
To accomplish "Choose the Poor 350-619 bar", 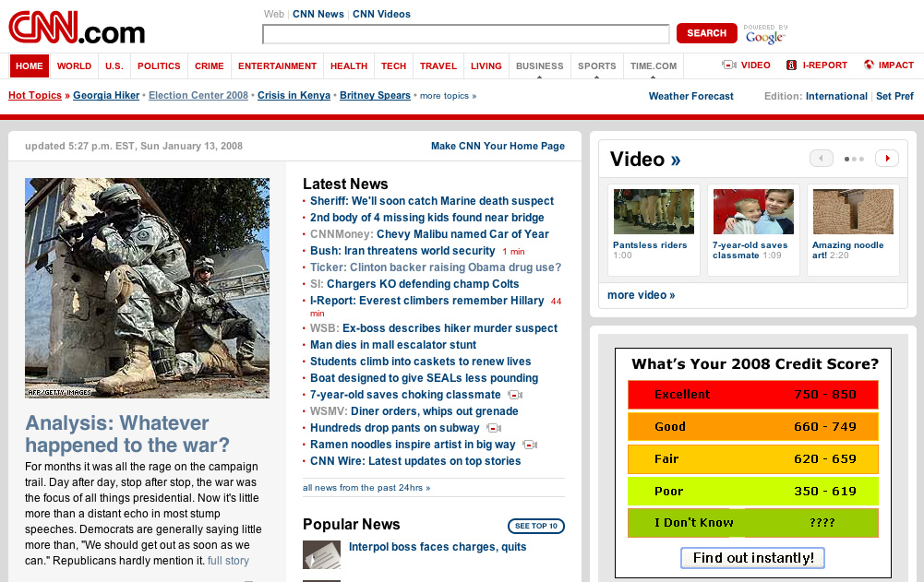I will point(752,492).
